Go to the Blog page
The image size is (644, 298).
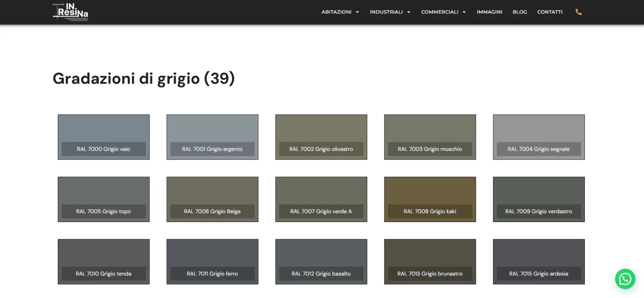click(x=519, y=12)
